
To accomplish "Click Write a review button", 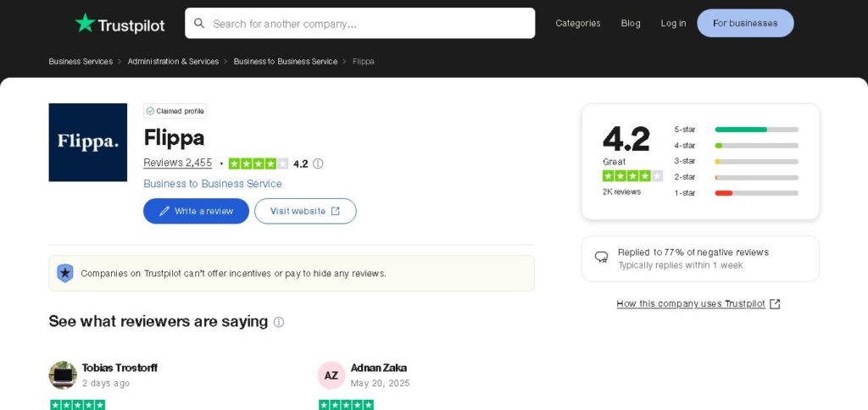I will pos(196,212).
